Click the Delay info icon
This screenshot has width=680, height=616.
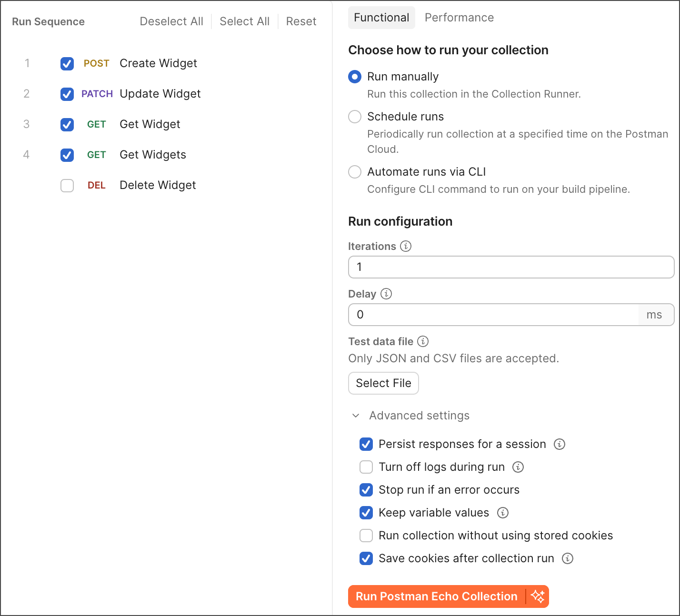(386, 294)
